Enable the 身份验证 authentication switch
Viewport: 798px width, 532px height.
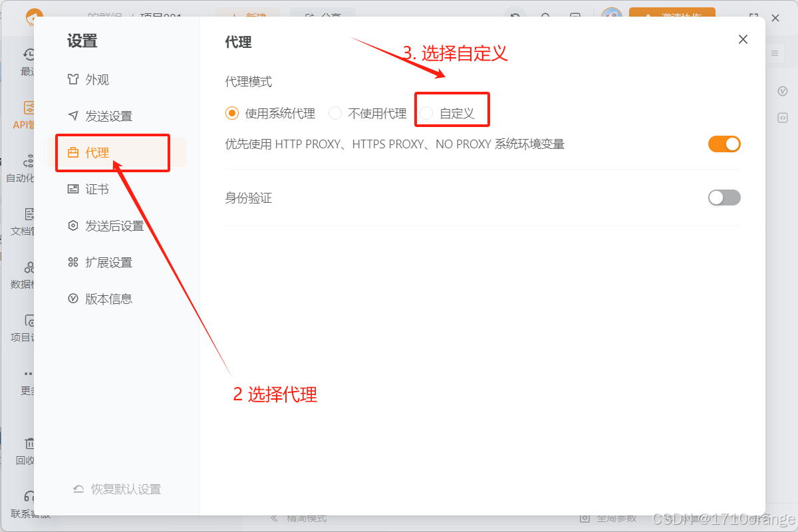[724, 198]
